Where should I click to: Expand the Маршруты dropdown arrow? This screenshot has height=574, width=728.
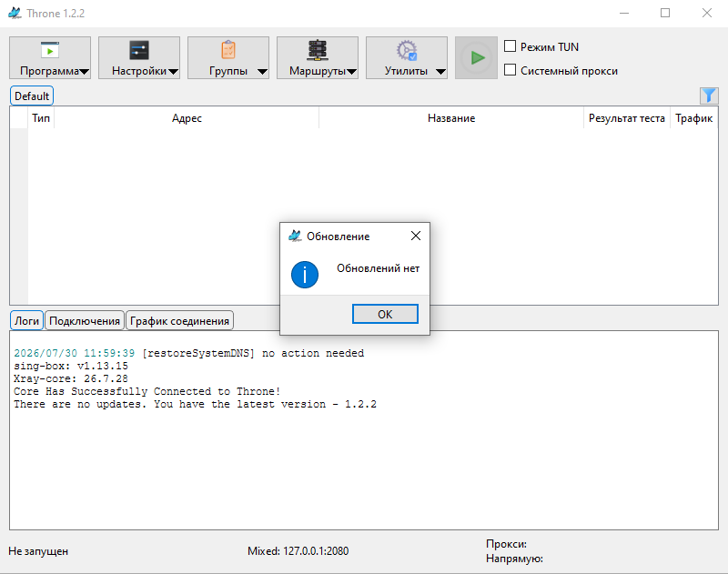point(351,72)
